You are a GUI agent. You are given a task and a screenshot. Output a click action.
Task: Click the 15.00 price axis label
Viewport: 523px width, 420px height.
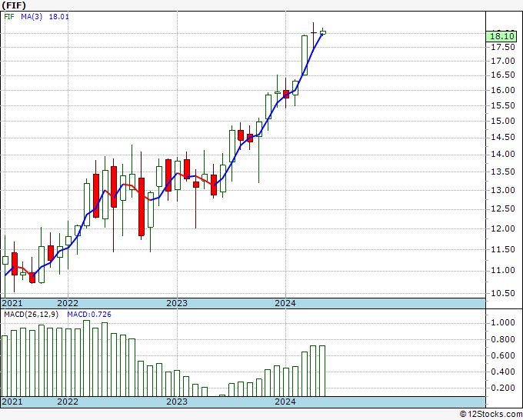click(x=503, y=121)
